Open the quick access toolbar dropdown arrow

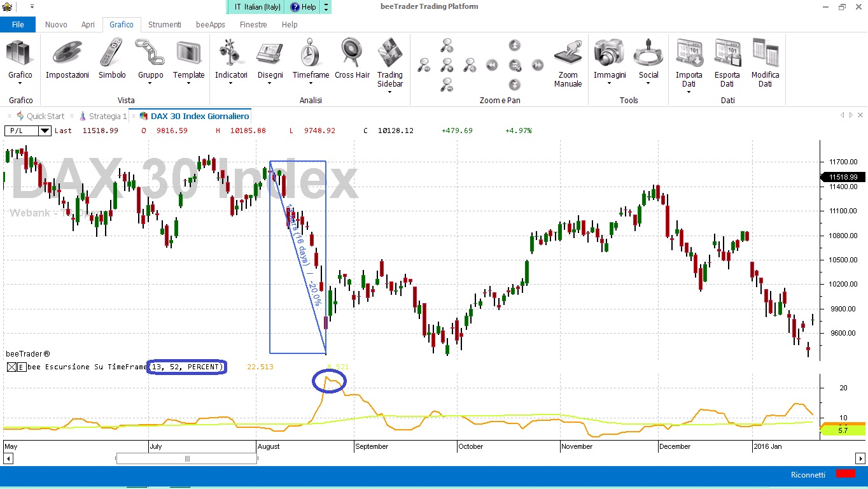[x=32, y=7]
